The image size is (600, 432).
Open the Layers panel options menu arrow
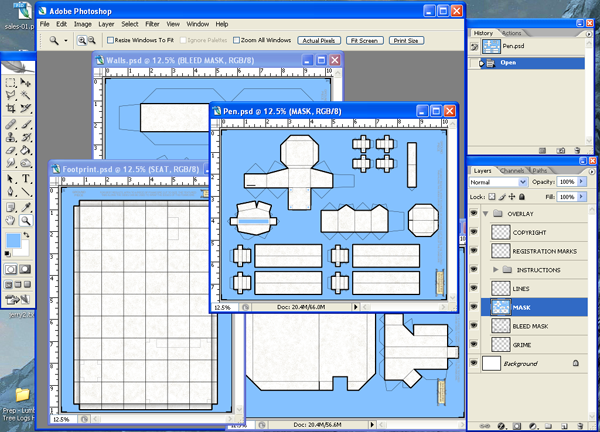click(591, 171)
